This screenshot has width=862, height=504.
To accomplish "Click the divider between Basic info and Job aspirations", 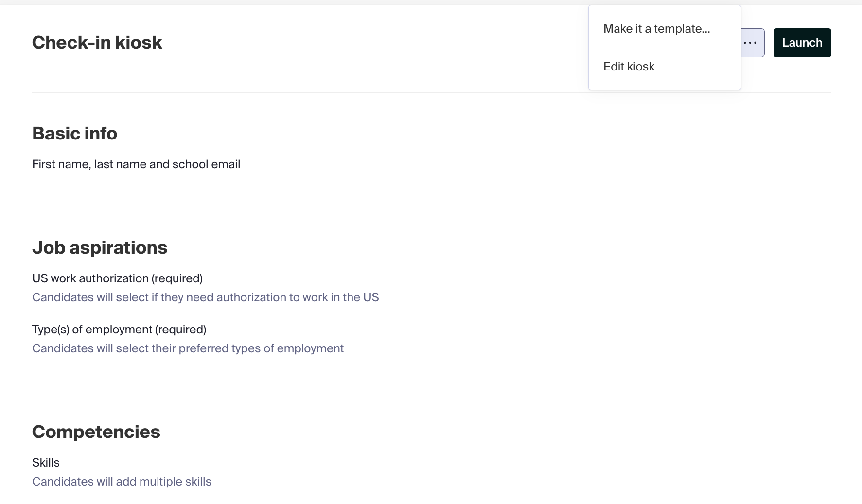I will pos(432,207).
